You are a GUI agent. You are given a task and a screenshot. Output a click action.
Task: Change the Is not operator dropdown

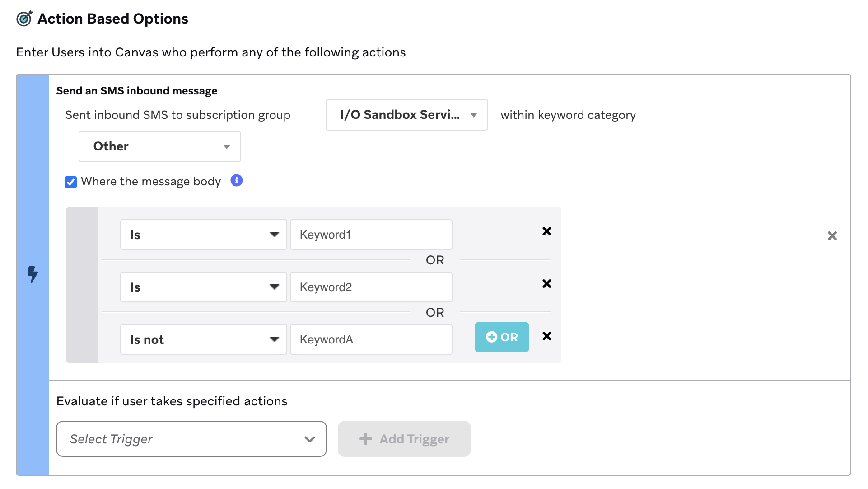203,339
